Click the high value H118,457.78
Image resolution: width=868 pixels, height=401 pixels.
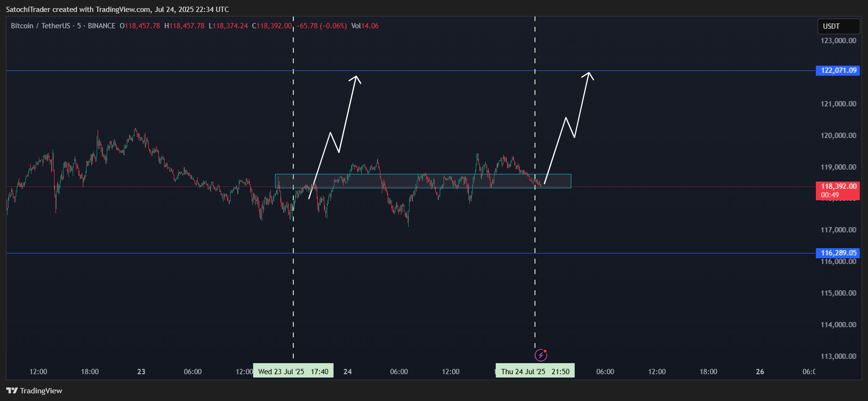pyautogui.click(x=184, y=26)
